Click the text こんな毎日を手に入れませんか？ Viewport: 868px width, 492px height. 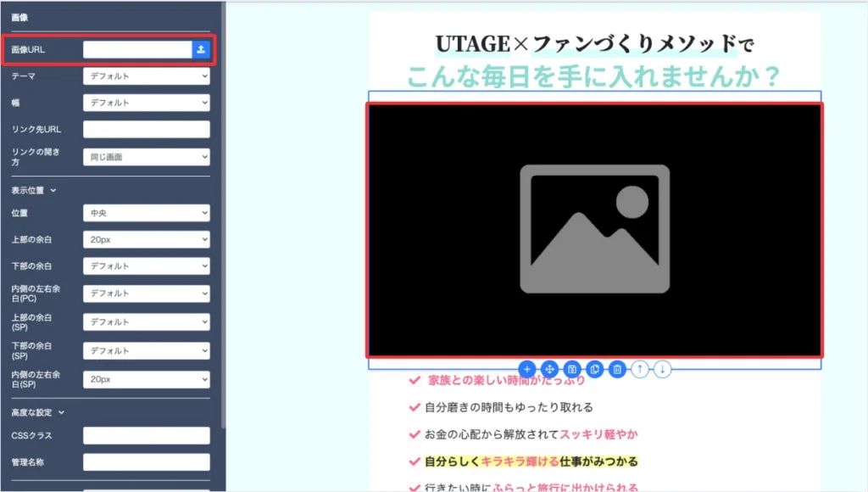[594, 76]
